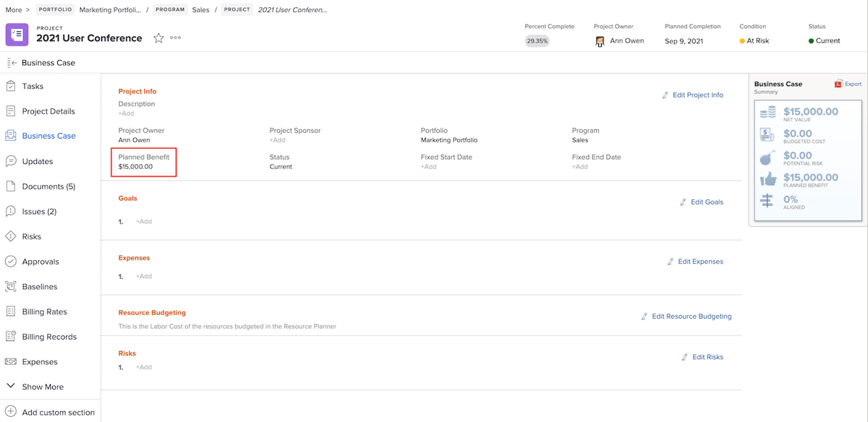Open the three-dot options menu beside project title

tap(176, 38)
